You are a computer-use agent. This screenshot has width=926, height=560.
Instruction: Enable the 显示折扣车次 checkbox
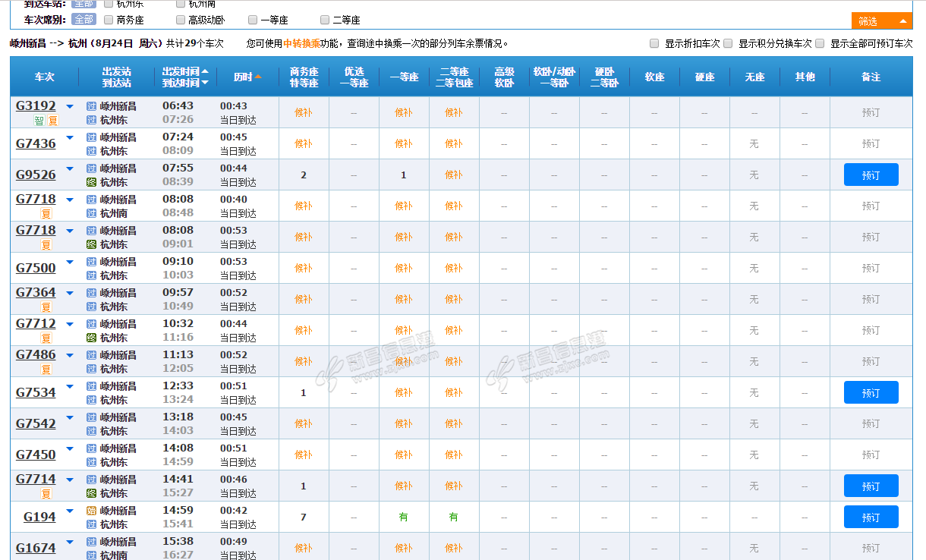click(x=654, y=44)
